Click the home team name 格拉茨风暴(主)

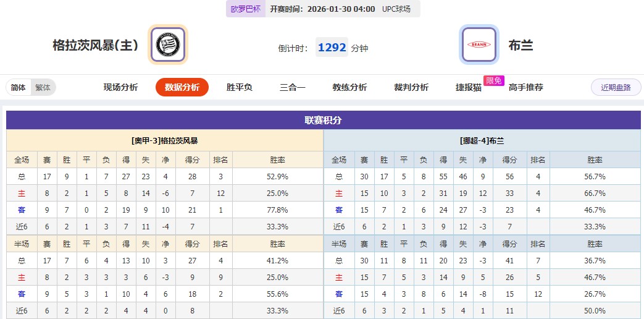[95, 45]
